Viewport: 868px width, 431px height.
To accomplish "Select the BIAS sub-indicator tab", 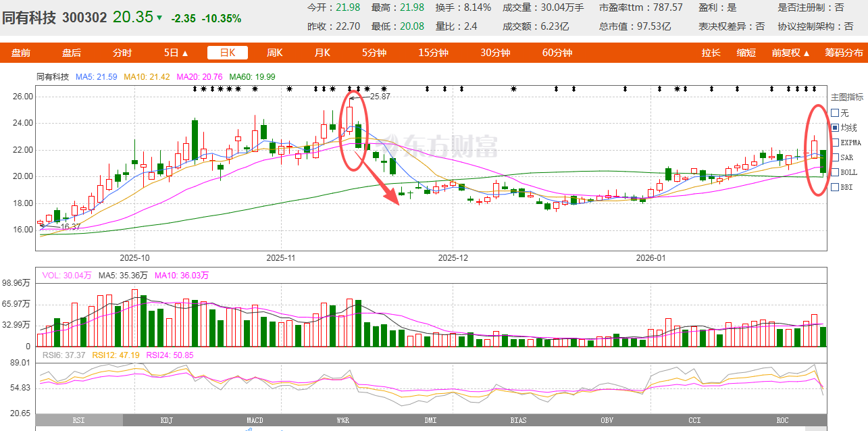I will 518,420.
